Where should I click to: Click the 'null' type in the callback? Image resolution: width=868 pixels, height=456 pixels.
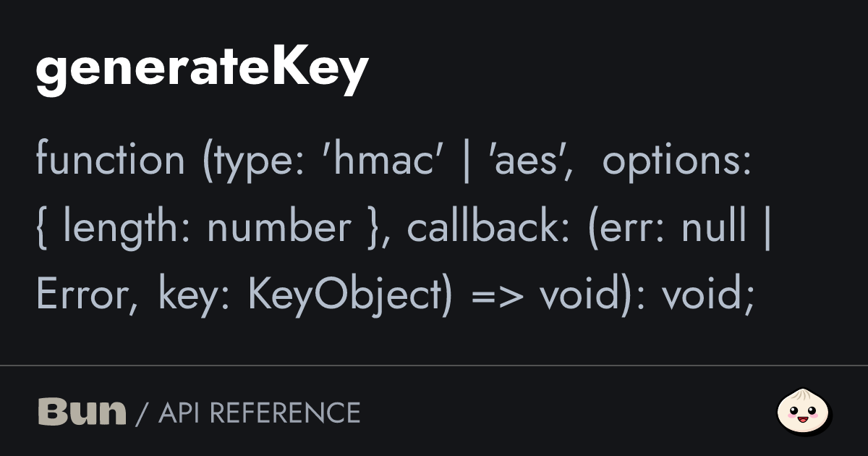pyautogui.click(x=714, y=227)
